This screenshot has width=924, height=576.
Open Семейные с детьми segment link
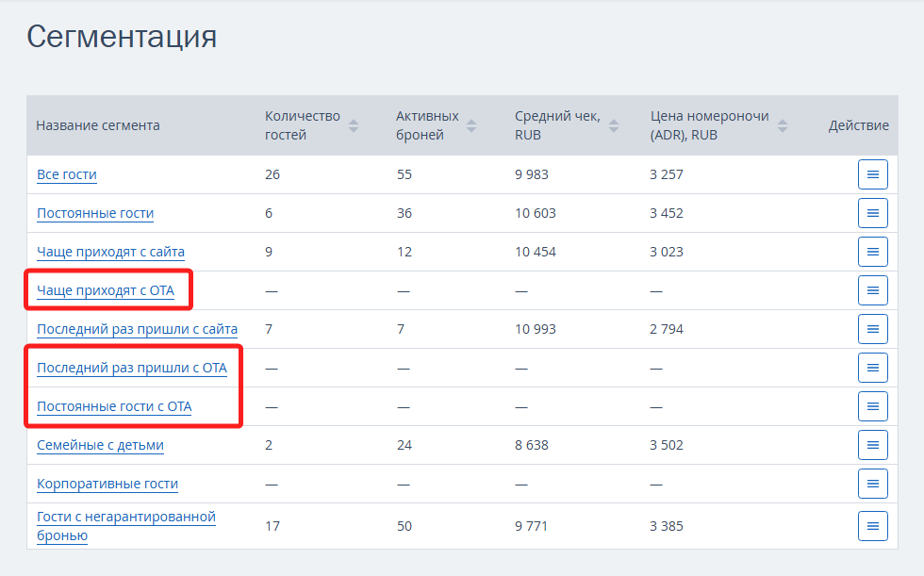click(x=100, y=445)
